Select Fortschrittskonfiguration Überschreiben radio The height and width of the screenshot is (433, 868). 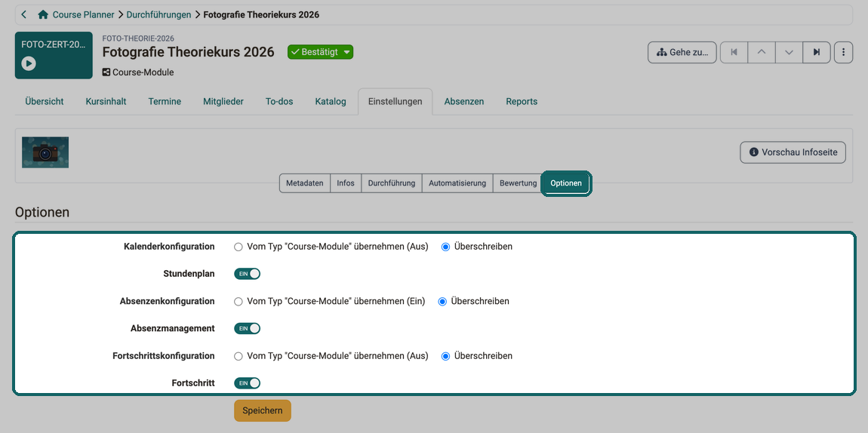445,356
